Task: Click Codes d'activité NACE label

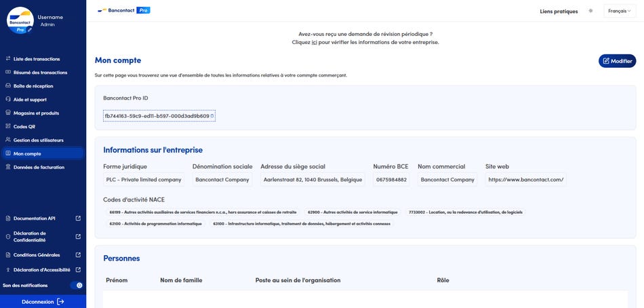Action: point(134,200)
